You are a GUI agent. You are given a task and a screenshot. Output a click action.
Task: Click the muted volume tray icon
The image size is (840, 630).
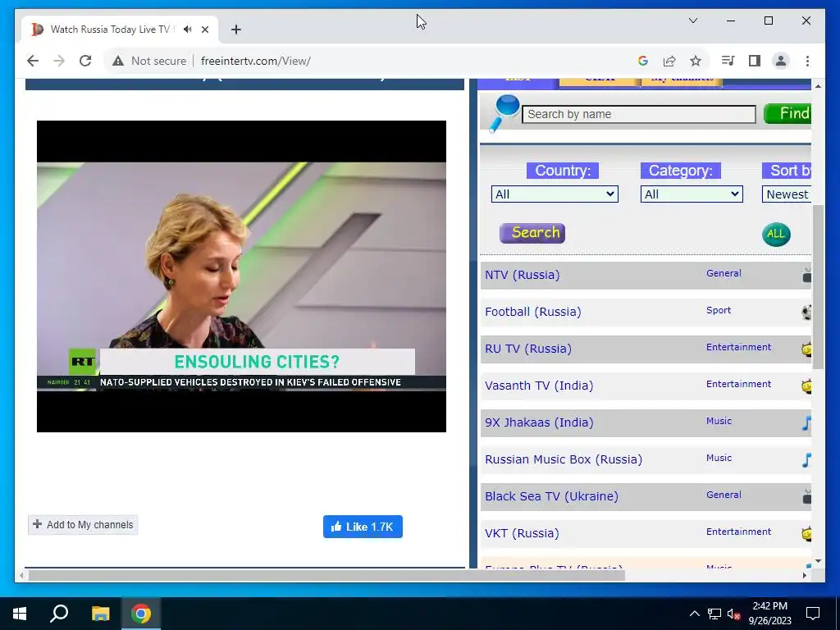(x=733, y=614)
